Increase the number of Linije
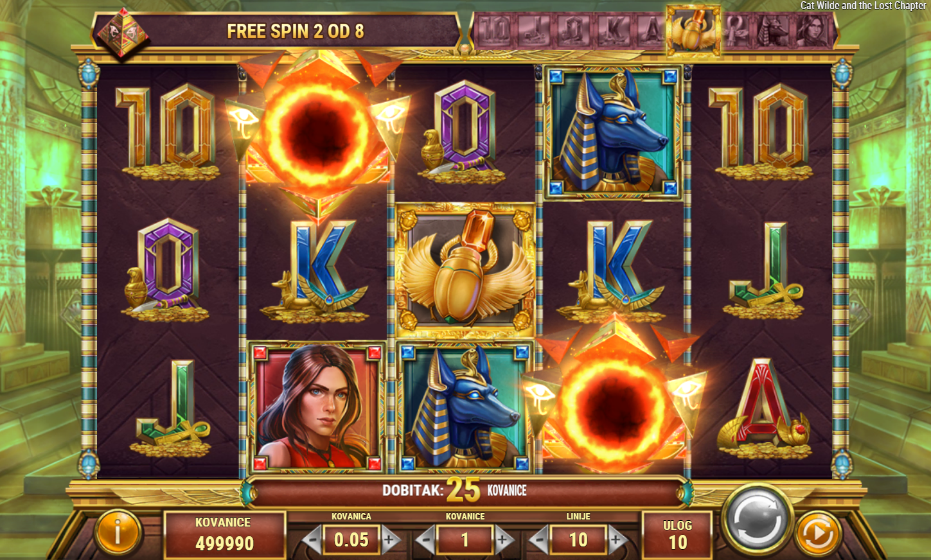Viewport: 931px width, 560px height. click(617, 540)
